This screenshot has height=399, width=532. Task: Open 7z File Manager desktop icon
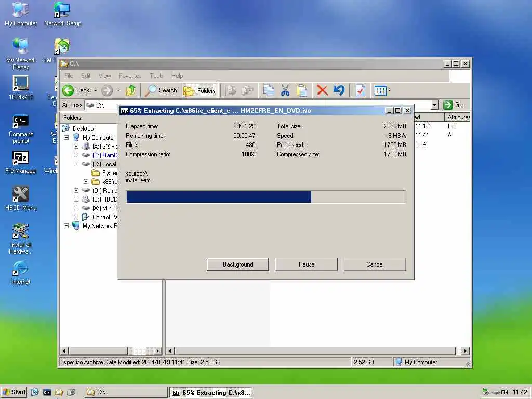21,162
